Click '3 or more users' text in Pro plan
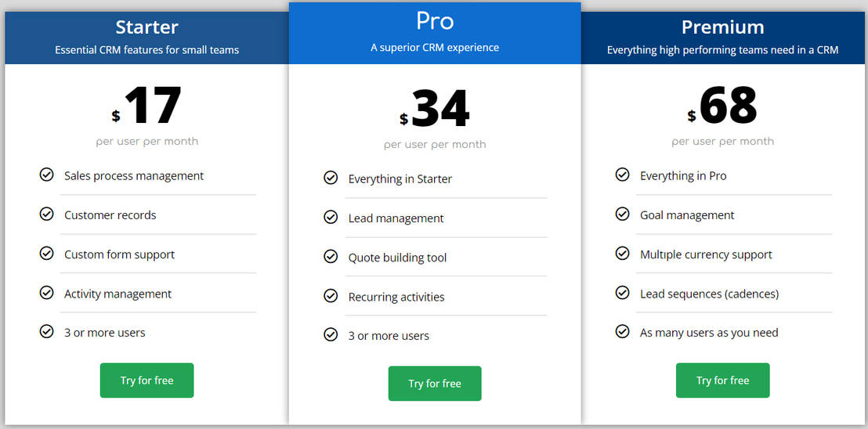 tap(389, 336)
